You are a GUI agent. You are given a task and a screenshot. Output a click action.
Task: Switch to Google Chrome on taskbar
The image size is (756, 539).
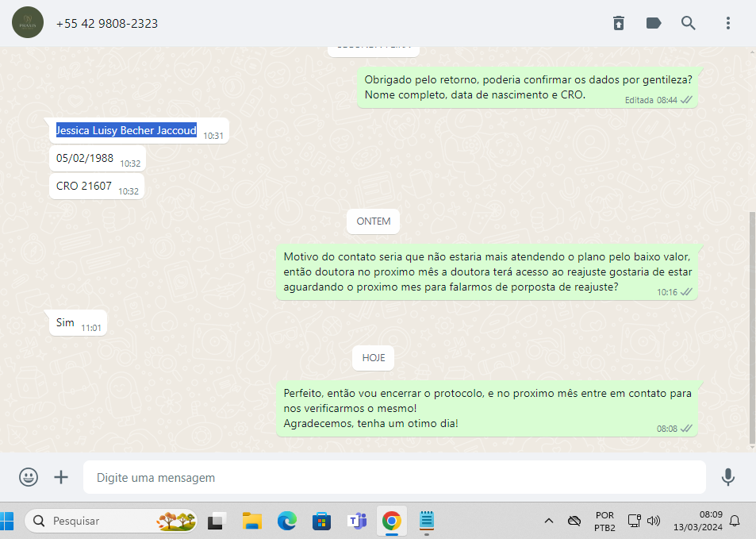[392, 522]
